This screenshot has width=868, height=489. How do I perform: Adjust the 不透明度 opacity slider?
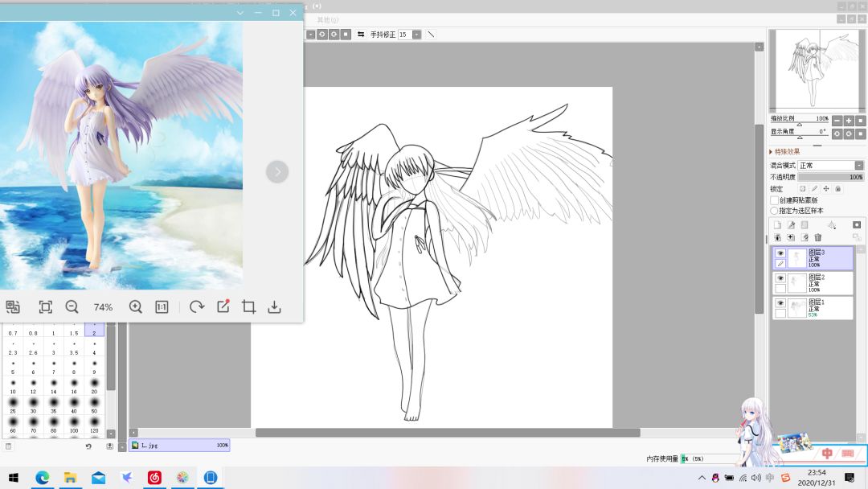coord(831,177)
